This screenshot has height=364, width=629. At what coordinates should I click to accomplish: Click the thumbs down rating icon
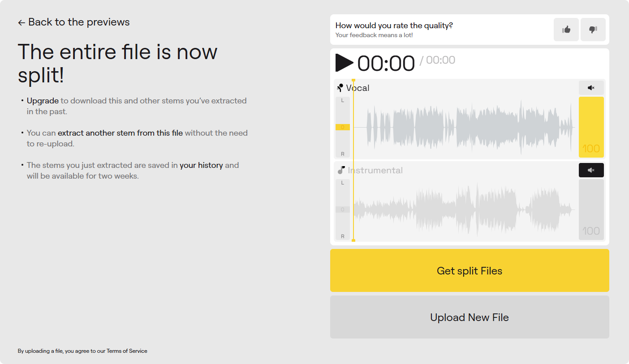593,30
